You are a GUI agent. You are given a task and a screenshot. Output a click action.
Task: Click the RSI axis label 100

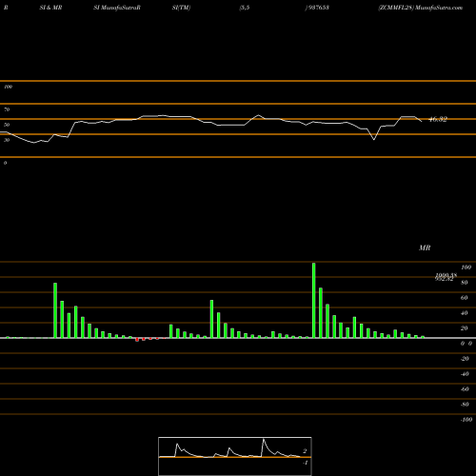tap(8, 87)
